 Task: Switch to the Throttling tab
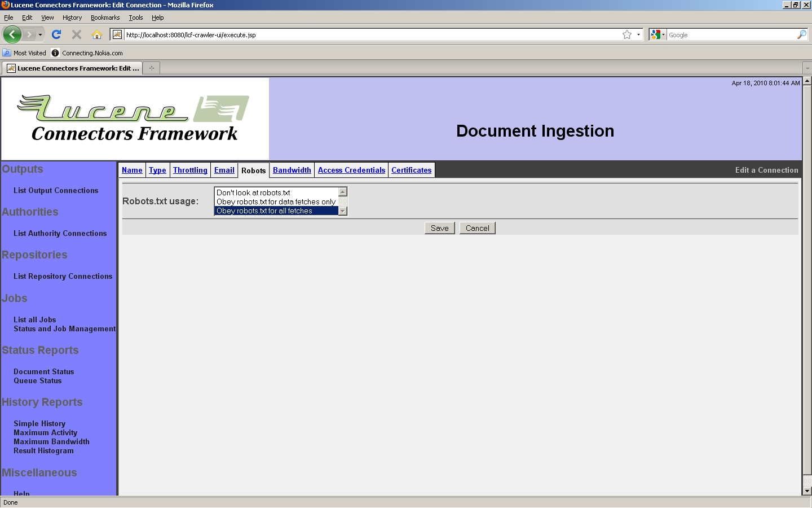click(190, 170)
